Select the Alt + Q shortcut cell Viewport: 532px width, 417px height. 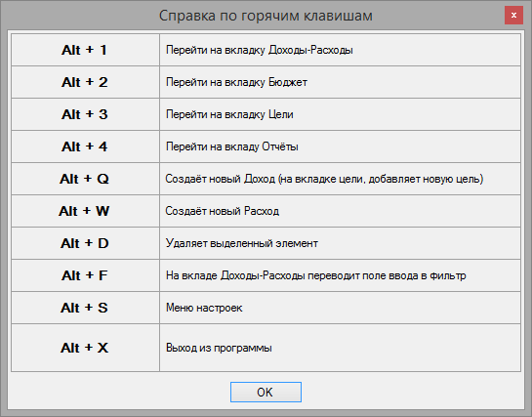coord(85,179)
